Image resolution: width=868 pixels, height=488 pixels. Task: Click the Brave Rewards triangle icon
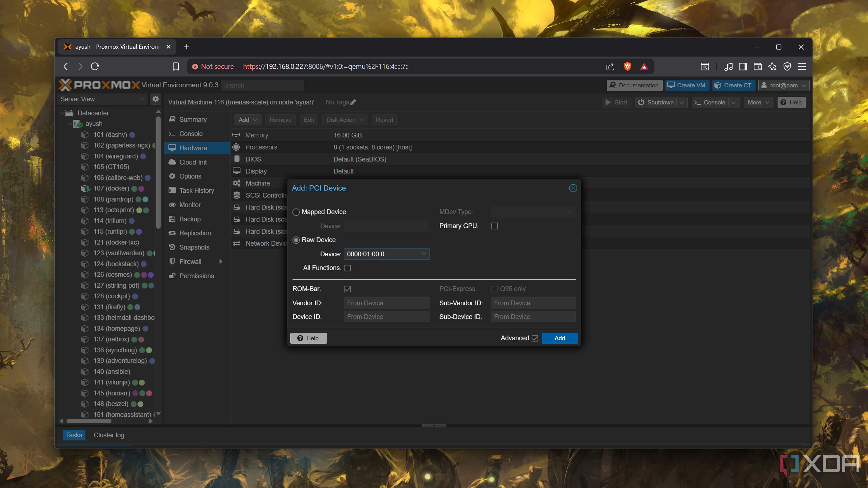(x=644, y=66)
